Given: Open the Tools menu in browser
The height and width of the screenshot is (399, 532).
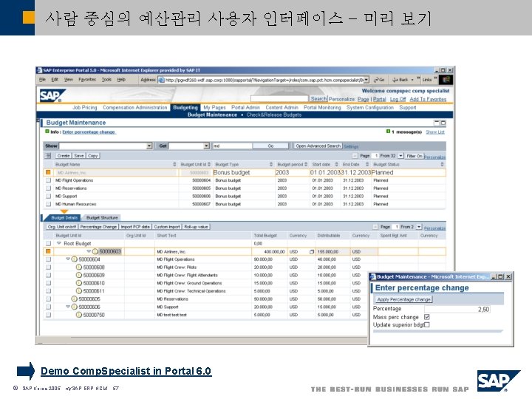Looking at the screenshot, I should [x=106, y=80].
